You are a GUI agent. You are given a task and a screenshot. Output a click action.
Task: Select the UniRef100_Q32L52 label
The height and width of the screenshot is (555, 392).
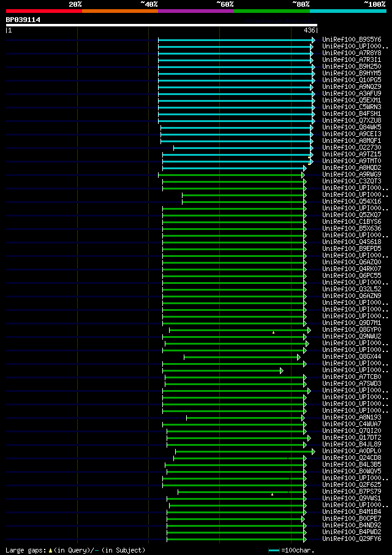point(352,288)
